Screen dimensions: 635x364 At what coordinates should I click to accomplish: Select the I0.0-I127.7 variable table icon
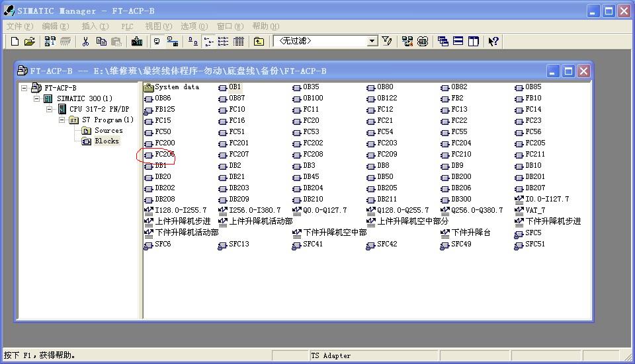(519, 200)
